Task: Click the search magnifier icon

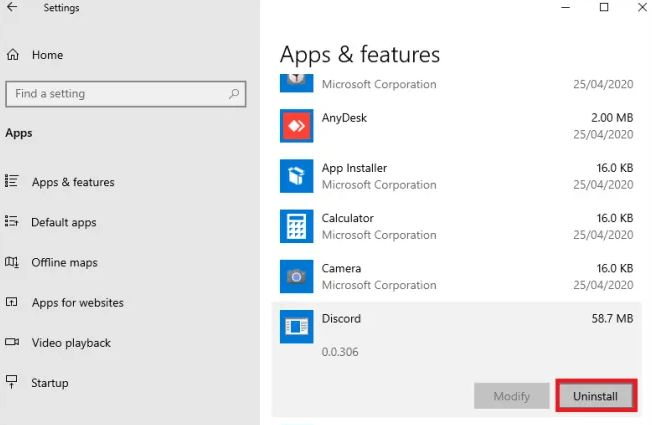Action: click(234, 94)
